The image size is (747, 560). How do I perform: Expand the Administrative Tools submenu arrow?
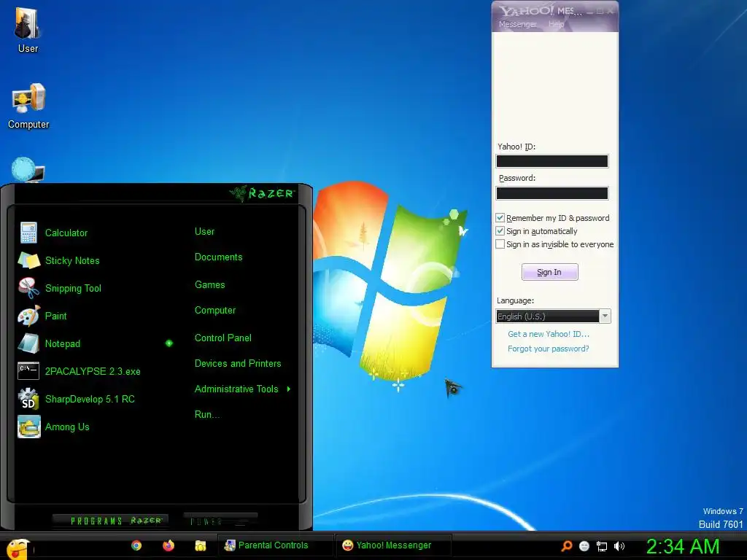coord(289,389)
